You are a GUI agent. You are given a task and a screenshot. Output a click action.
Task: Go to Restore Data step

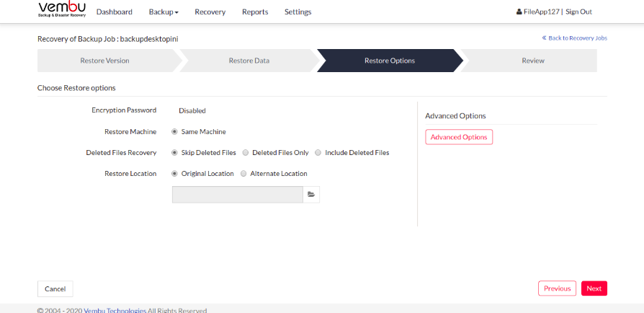tap(249, 61)
